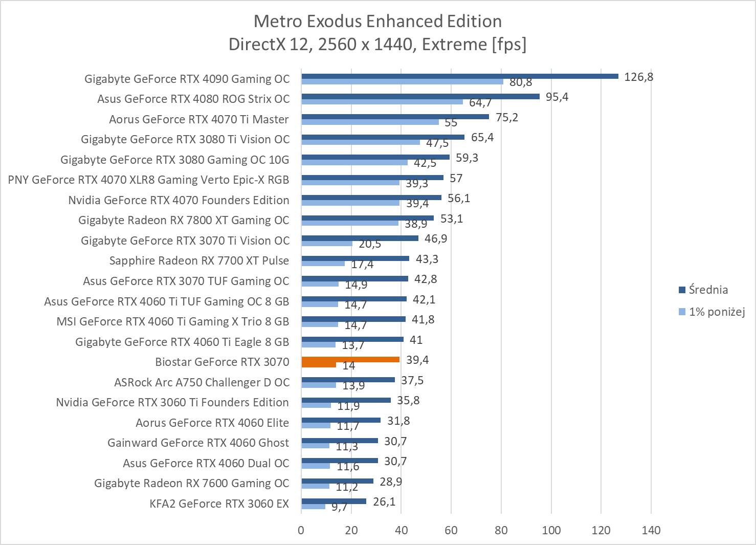The height and width of the screenshot is (545, 756).
Task: Select the RTX 4090 Gaming OC average bar
Action: tap(459, 76)
